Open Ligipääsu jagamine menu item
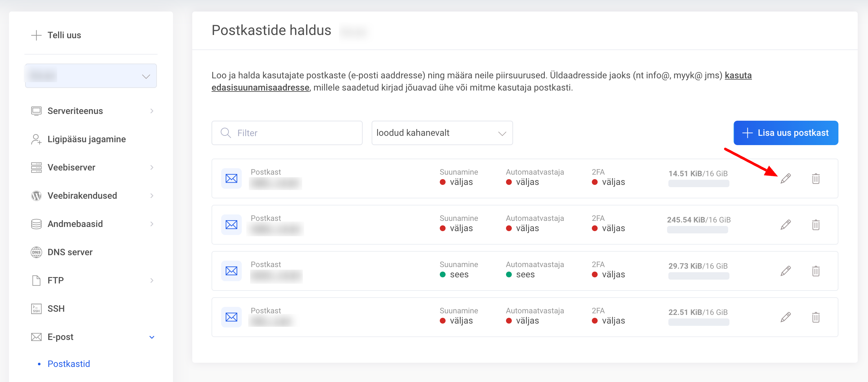 click(x=86, y=139)
